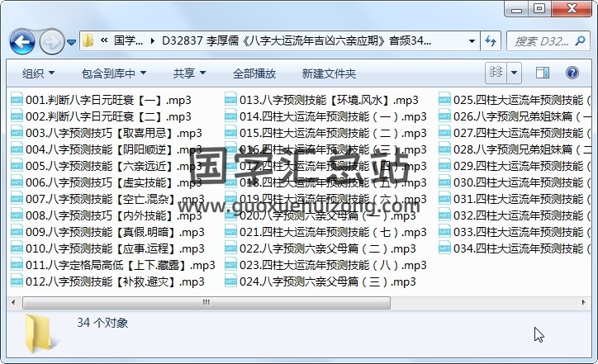Click the 国学 breadcrumb in address bar

[127, 40]
